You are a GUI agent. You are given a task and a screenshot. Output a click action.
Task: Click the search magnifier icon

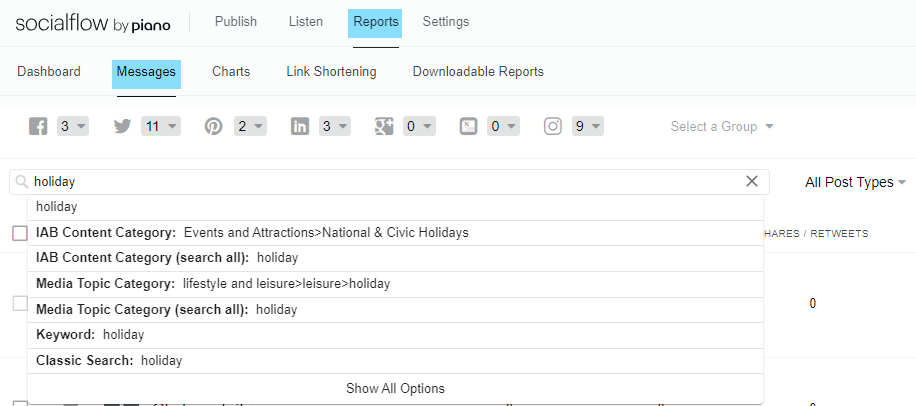pos(22,182)
